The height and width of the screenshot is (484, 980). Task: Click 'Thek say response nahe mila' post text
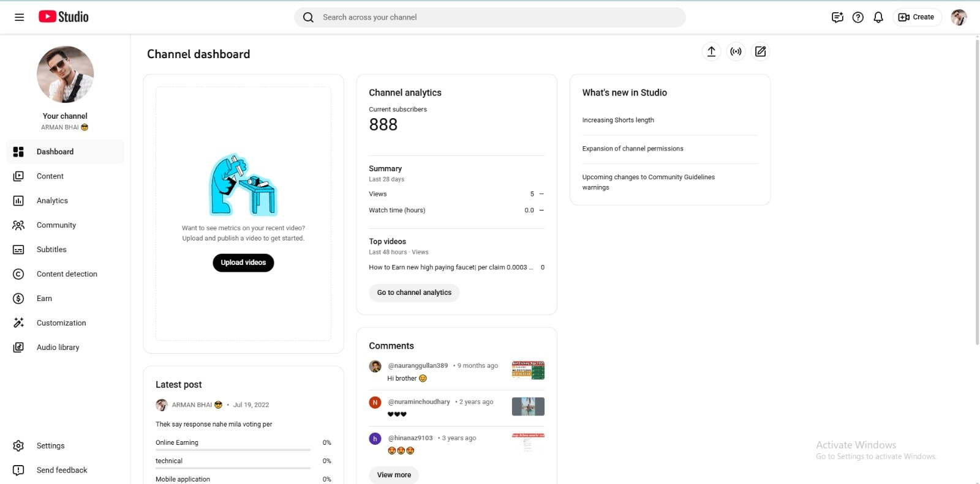214,424
